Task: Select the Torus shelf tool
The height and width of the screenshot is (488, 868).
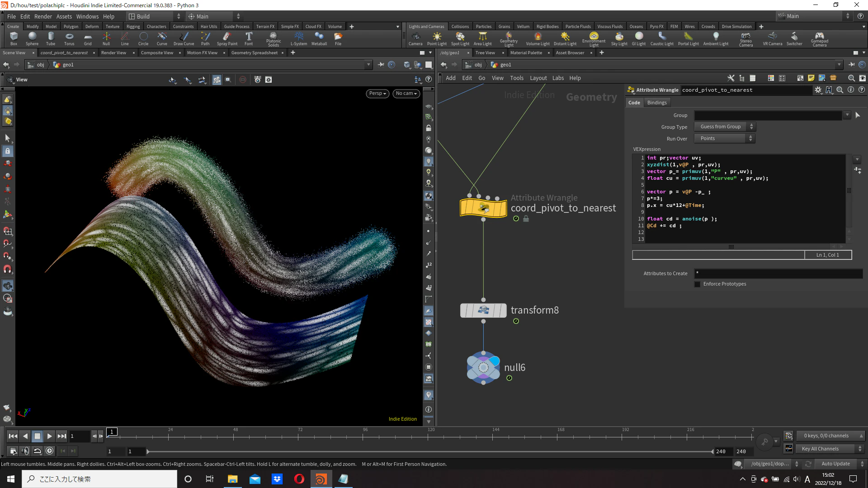Action: (69, 38)
